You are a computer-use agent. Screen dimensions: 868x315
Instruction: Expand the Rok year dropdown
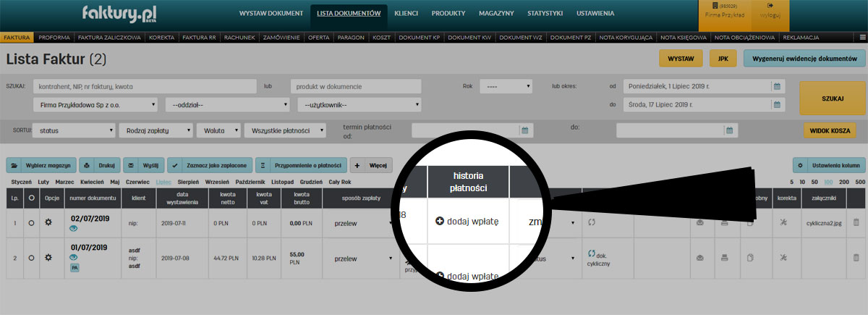coord(506,86)
